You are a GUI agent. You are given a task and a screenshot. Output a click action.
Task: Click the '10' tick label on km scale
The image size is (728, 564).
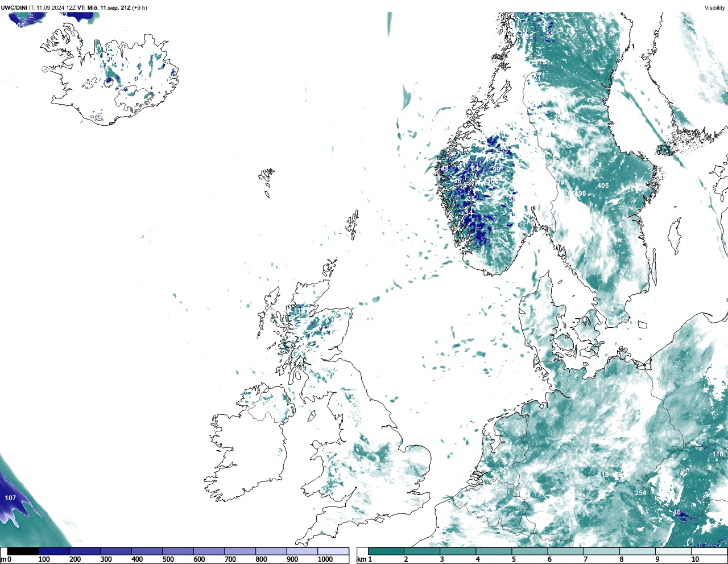[x=695, y=559]
